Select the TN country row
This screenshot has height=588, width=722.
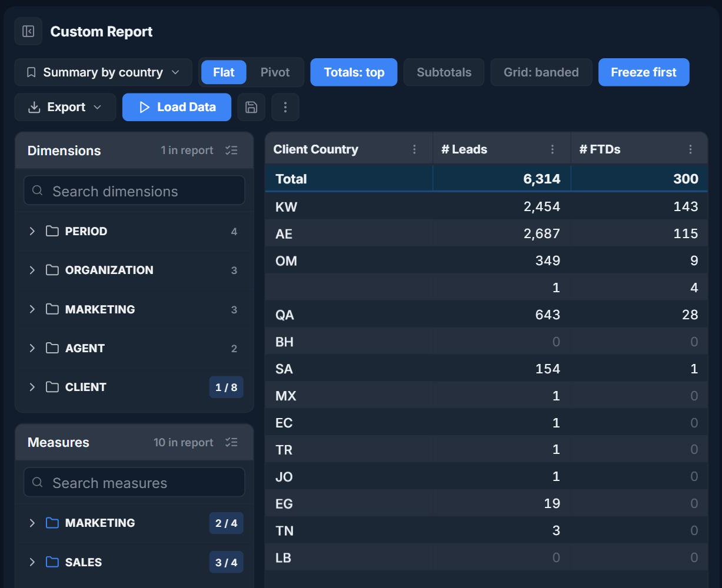pyautogui.click(x=486, y=530)
